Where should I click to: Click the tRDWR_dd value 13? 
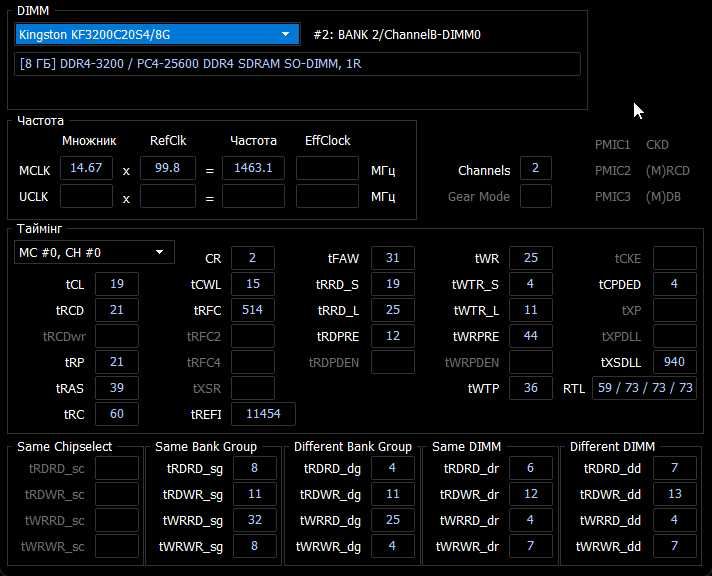click(675, 494)
